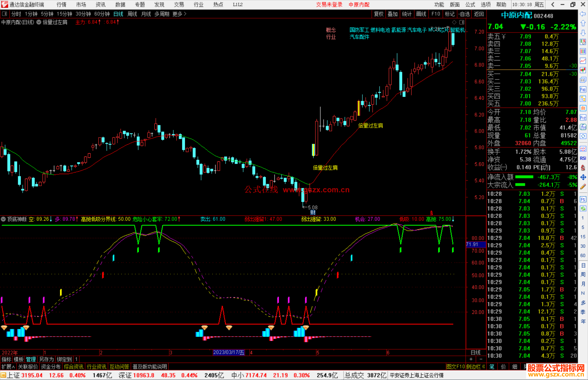588x380 pixels.
Task: Open the formula f(x) sidebar icon
Action: point(583,127)
